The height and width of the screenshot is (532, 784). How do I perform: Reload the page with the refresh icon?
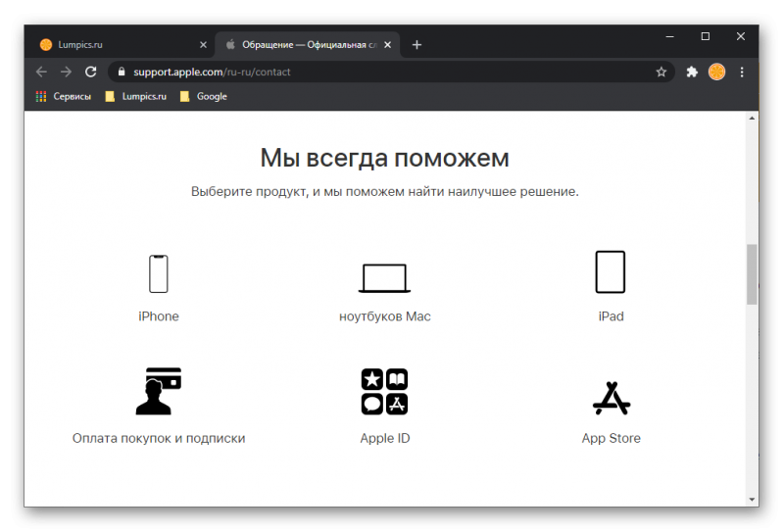point(90,72)
